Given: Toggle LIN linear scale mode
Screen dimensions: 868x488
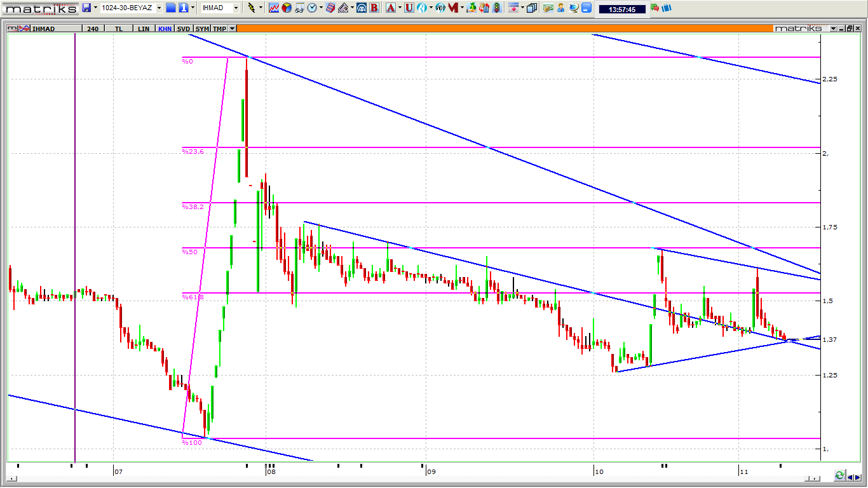Looking at the screenshot, I should coord(144,29).
